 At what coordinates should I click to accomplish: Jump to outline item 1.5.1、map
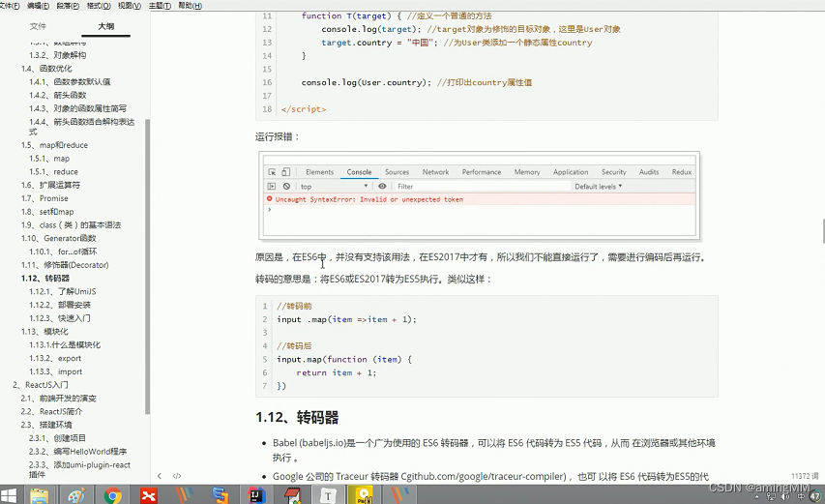[49, 159]
